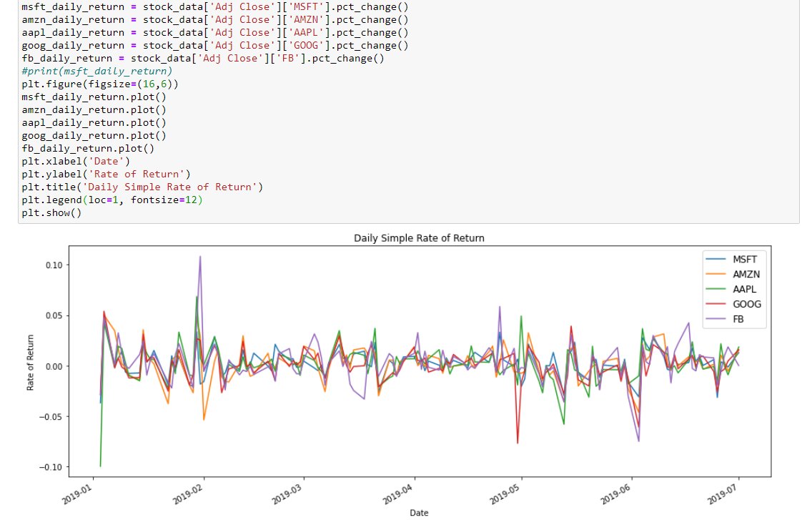Click the 2019-03 x-axis tick label

pos(288,494)
